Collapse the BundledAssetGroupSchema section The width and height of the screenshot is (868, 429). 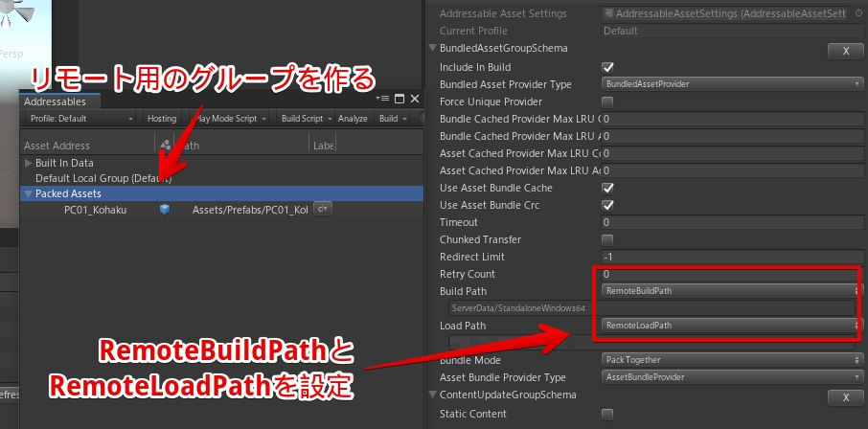432,48
